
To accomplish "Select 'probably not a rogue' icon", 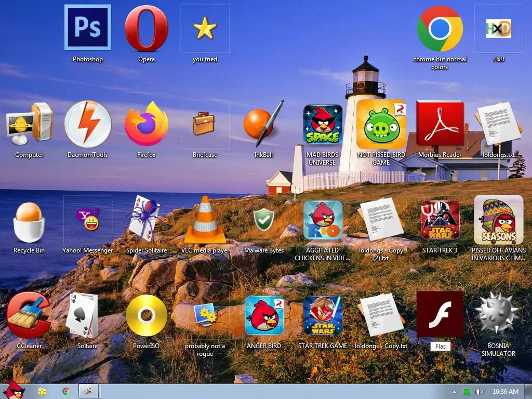I will 205,315.
